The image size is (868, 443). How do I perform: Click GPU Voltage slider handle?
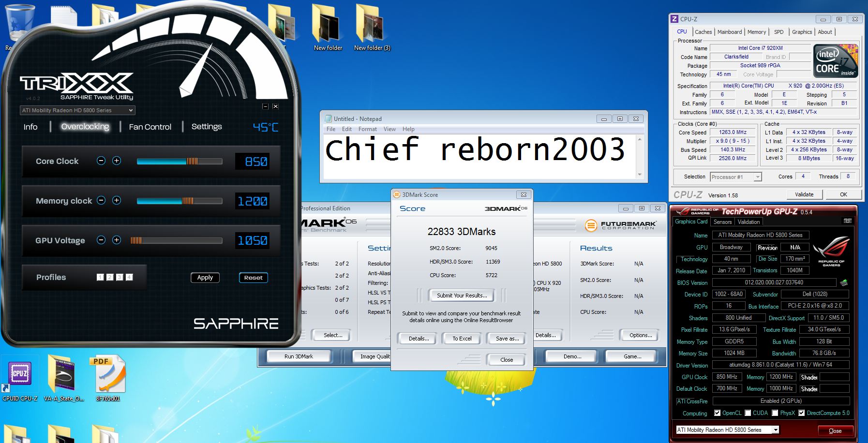coord(136,240)
